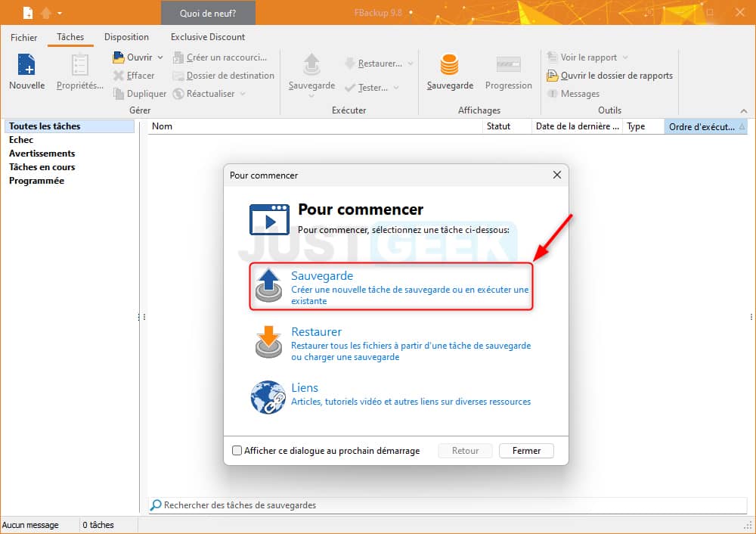Sort by the Statut column header

point(507,126)
